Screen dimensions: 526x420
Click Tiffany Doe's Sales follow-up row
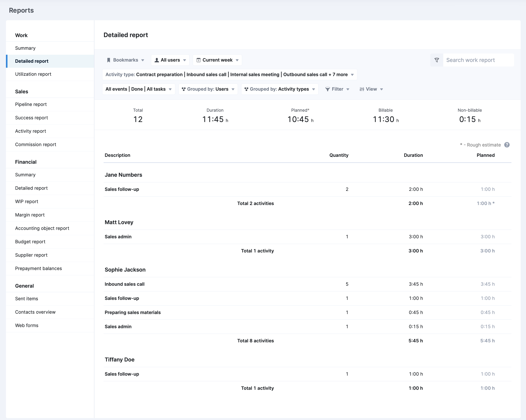307,374
